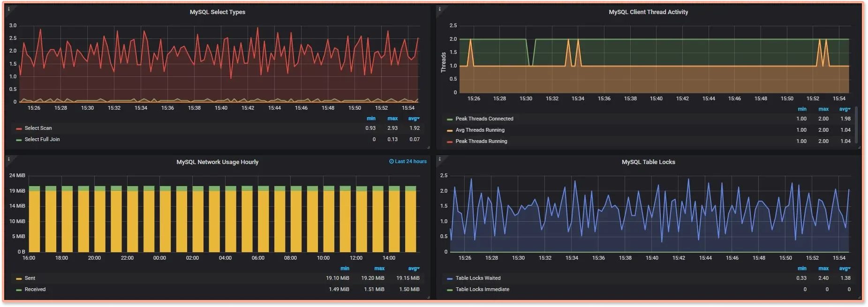Click Select Scan max value 2.93

click(392, 128)
